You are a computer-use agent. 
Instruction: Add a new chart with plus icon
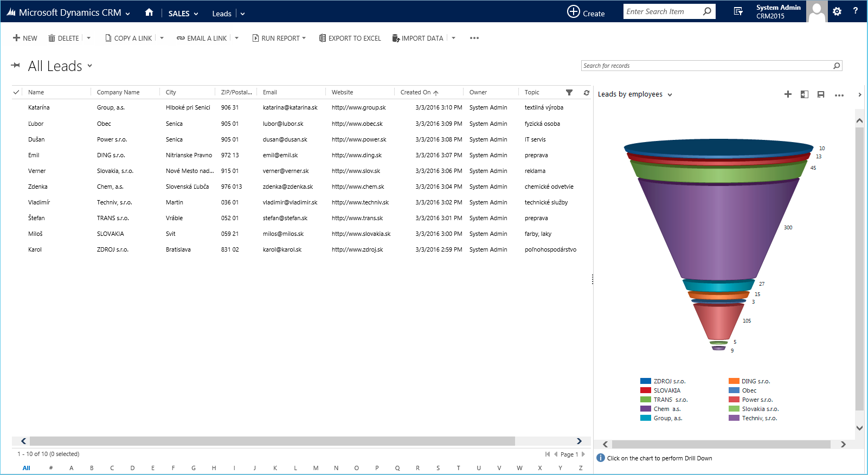point(788,94)
